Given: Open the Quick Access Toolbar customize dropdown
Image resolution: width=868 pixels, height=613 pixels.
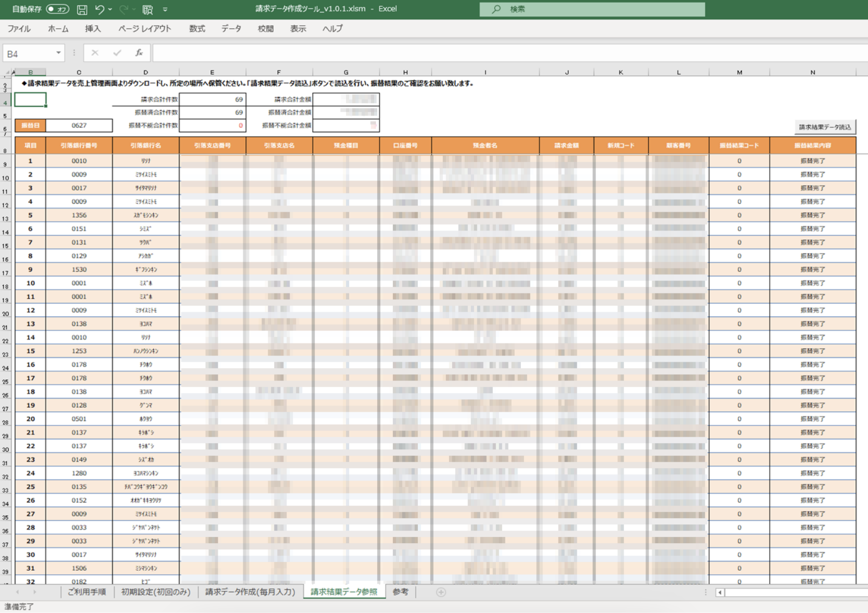Looking at the screenshot, I should click(165, 9).
